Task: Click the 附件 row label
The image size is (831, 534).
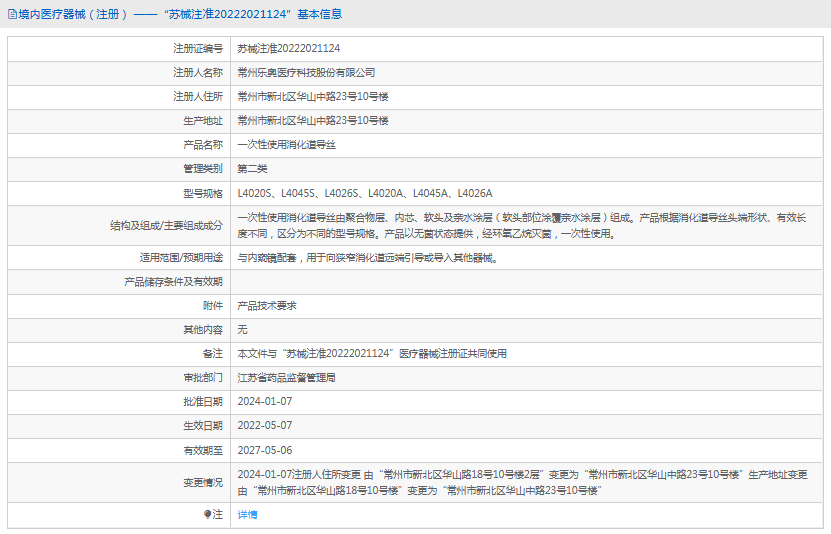Action: 213,306
